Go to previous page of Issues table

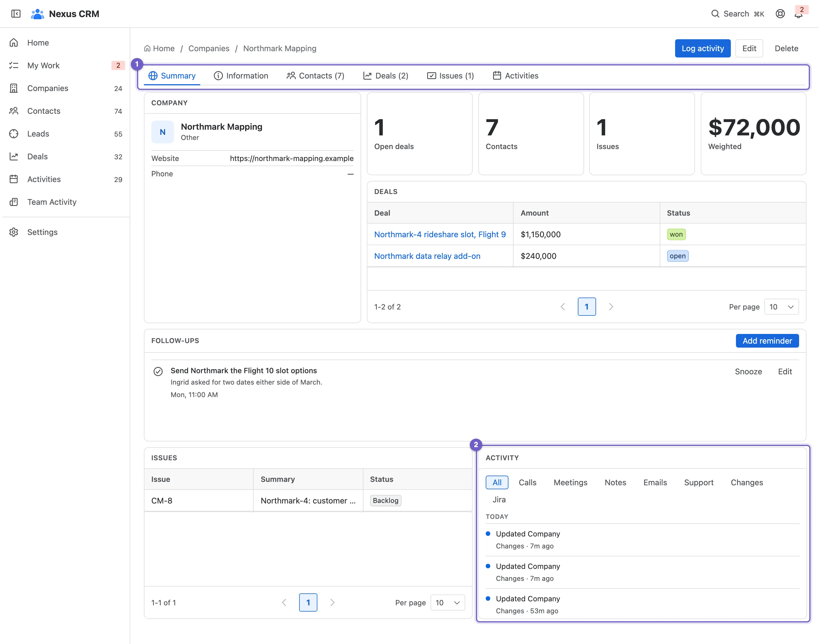tap(284, 602)
